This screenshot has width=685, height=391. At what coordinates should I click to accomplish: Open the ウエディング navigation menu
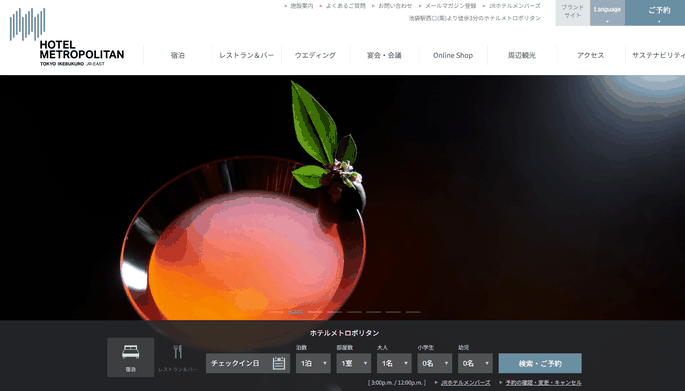coord(315,55)
